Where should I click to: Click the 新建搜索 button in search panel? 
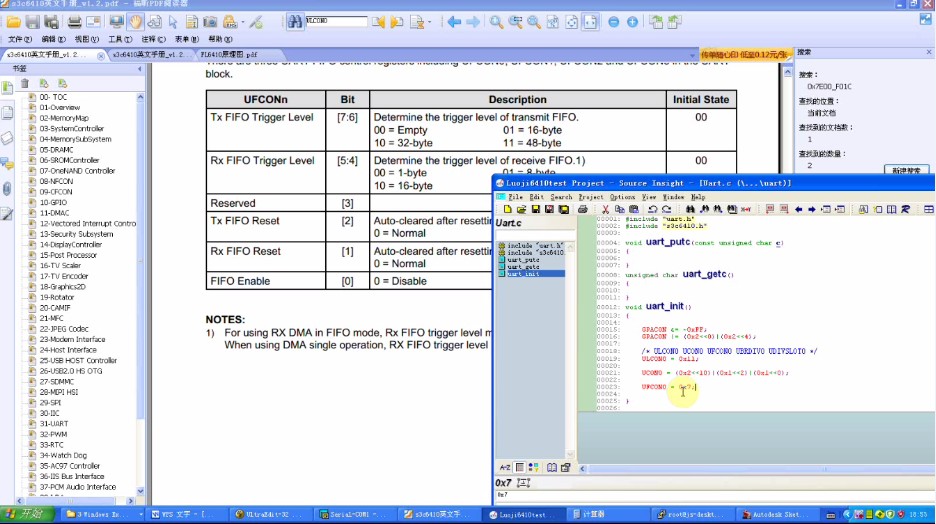(x=906, y=170)
